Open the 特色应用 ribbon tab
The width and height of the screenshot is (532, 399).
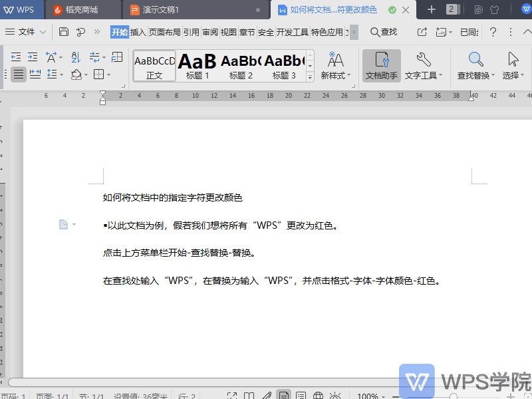click(327, 32)
